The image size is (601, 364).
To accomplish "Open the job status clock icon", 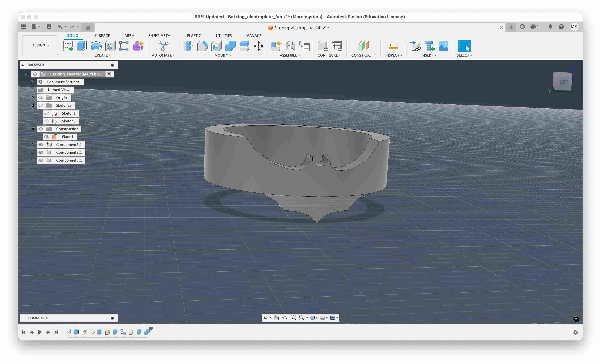I will [533, 27].
